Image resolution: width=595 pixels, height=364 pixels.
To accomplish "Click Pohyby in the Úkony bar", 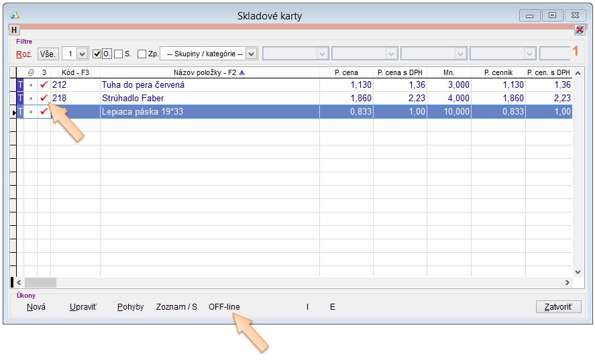I will [130, 307].
